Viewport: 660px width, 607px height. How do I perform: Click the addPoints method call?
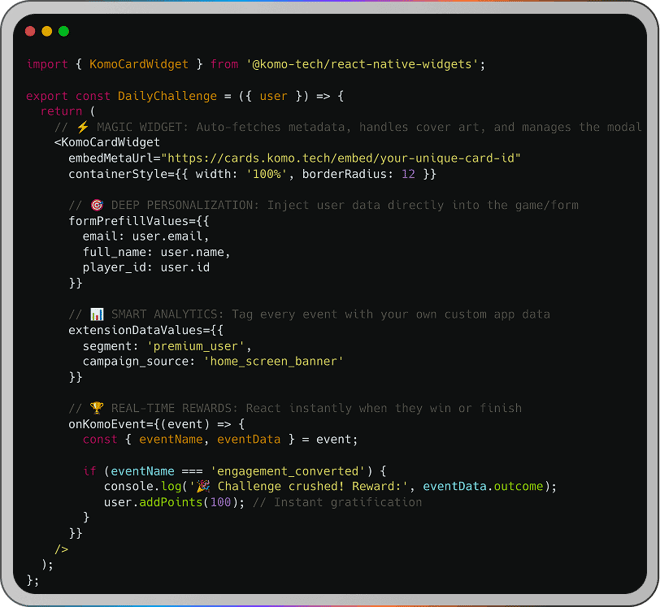[171, 502]
